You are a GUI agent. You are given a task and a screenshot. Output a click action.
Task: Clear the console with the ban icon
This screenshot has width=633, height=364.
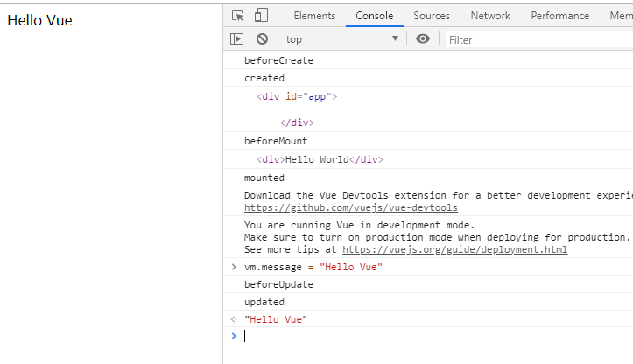coord(262,39)
